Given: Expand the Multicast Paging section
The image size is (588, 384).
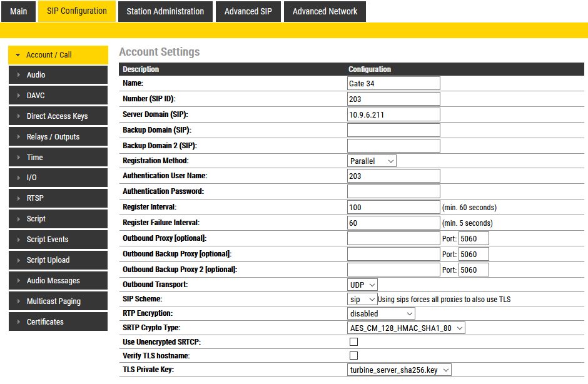Looking at the screenshot, I should click(x=58, y=301).
